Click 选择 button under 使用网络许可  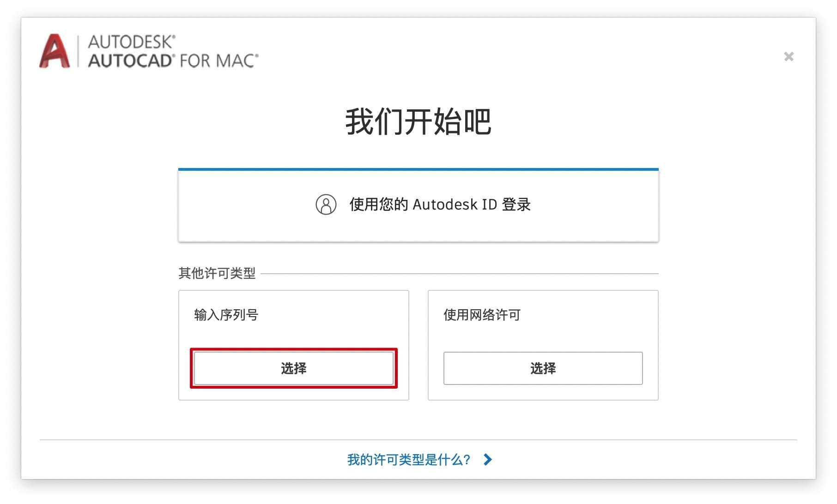coord(543,368)
